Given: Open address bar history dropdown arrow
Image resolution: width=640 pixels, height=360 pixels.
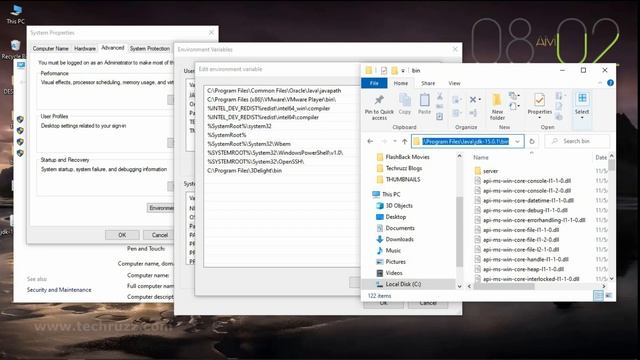Looking at the screenshot, I should click(518, 141).
